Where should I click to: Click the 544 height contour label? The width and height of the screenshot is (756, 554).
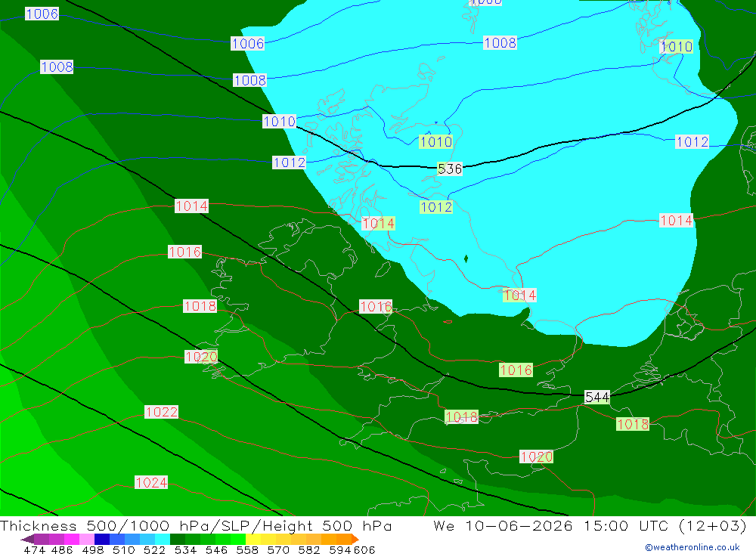pyautogui.click(x=597, y=398)
